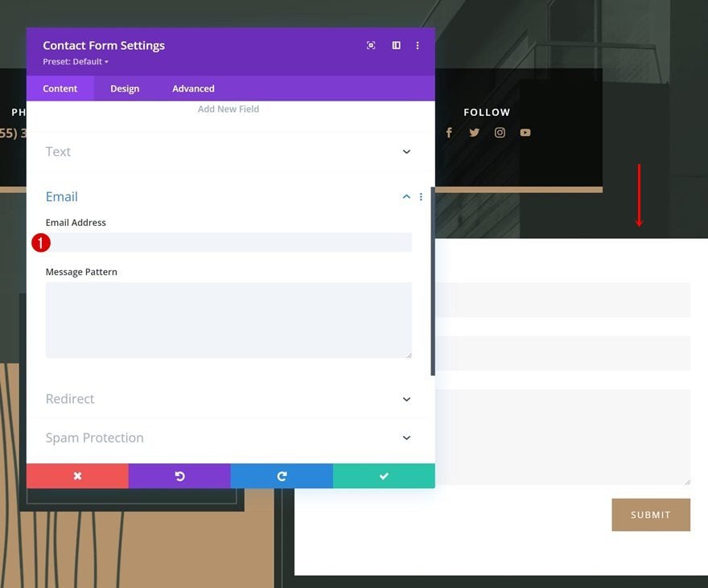Collapse the Email section
The width and height of the screenshot is (708, 588).
[406, 197]
